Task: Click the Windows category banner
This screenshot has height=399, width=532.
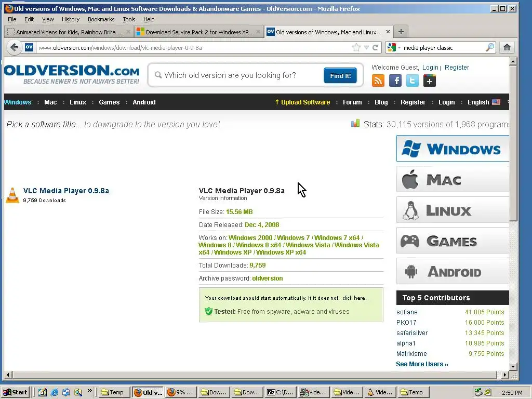Action: click(x=453, y=149)
